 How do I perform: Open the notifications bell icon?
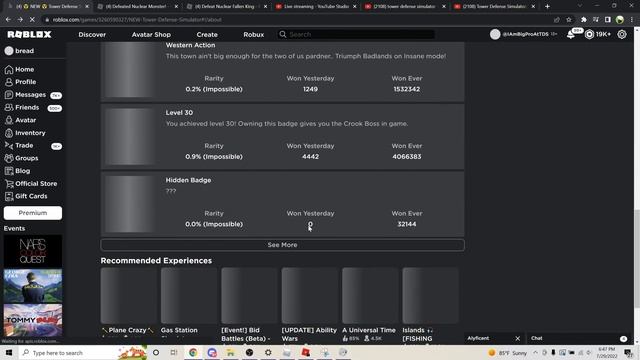click(x=571, y=35)
